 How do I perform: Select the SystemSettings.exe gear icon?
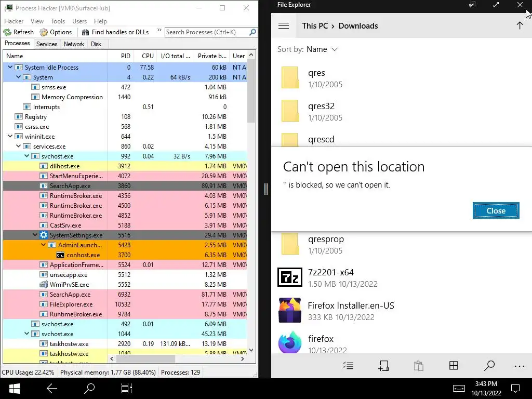point(44,235)
